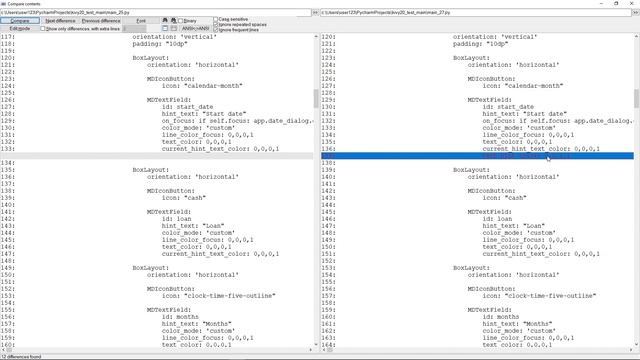640x360 pixels.
Task: Click line 132 on_focus text in right pane
Action: pos(558,121)
